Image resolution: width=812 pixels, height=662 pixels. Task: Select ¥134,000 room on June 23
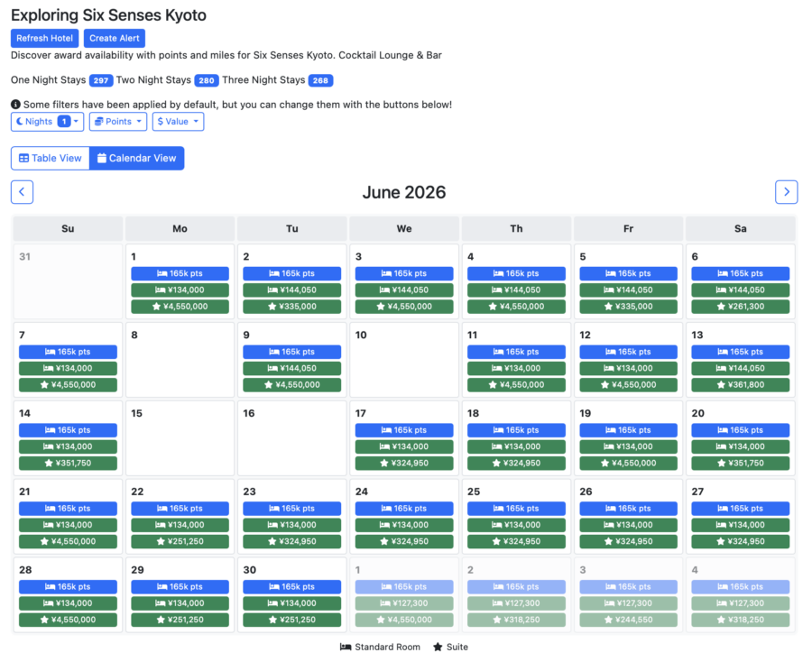pyautogui.click(x=292, y=525)
